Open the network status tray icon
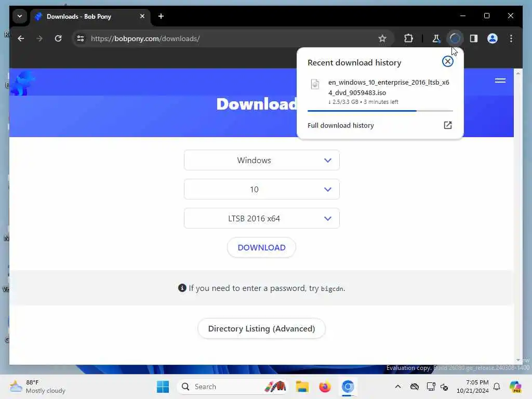The image size is (532, 399). tap(431, 387)
